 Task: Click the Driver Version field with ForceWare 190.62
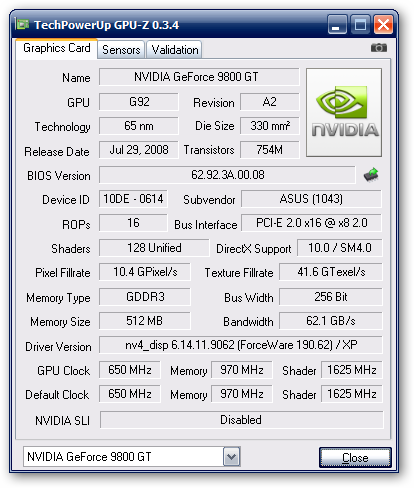(x=241, y=345)
